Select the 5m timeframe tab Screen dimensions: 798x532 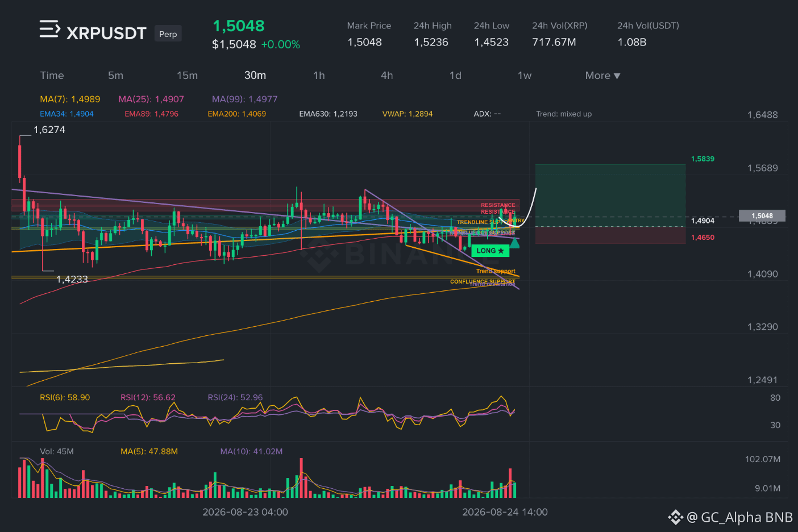coord(115,76)
